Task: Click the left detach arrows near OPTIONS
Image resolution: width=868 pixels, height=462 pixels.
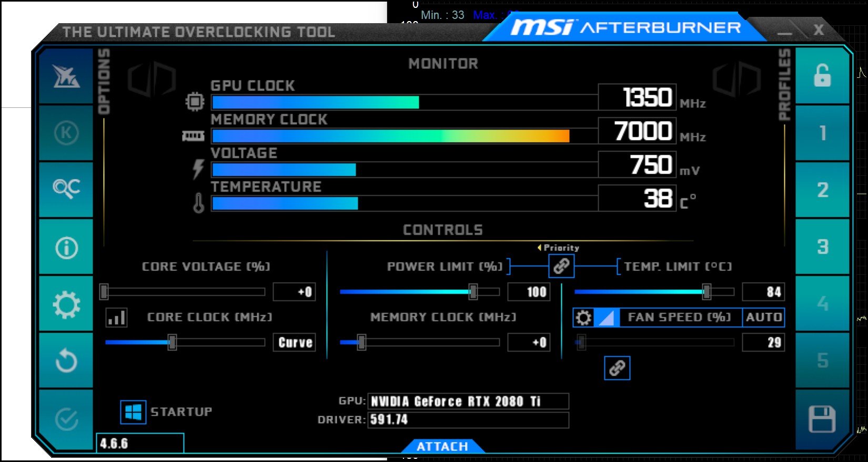Action: tap(152, 80)
